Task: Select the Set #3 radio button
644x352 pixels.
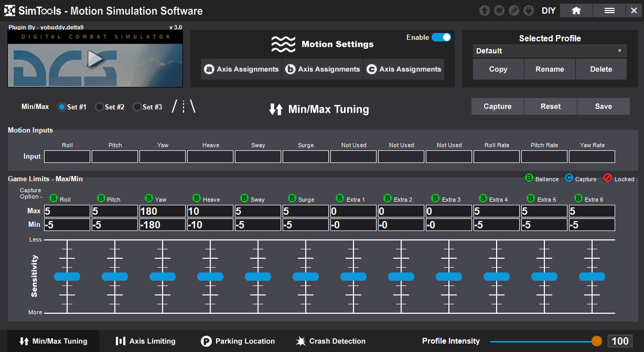Action: (x=137, y=107)
